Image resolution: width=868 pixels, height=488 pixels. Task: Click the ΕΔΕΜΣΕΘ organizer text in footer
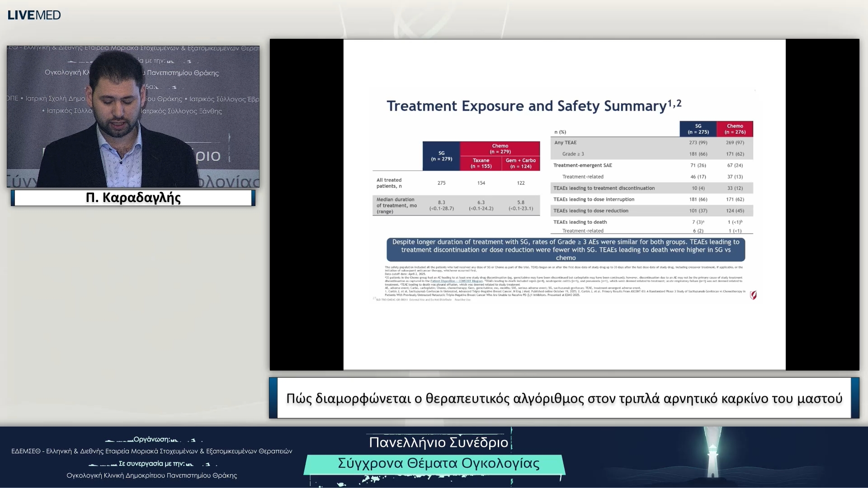click(151, 451)
